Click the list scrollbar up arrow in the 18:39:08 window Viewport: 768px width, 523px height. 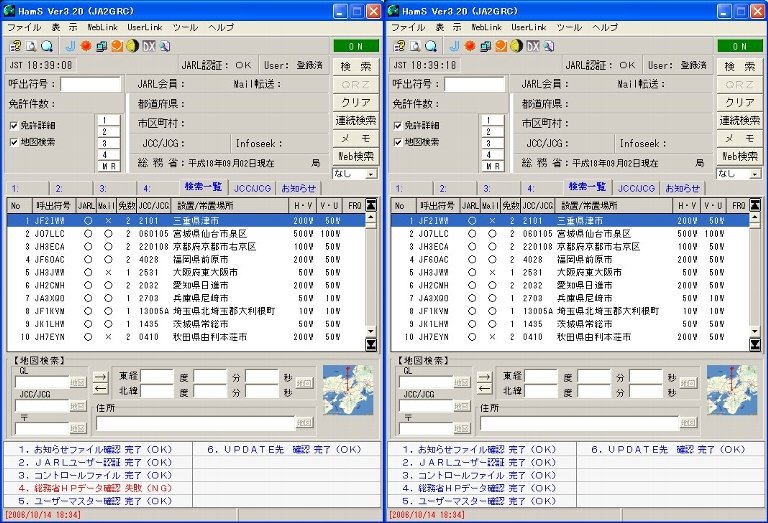[x=371, y=217]
